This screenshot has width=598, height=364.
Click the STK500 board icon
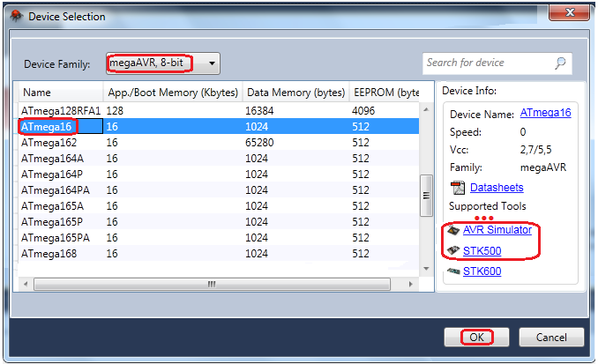tap(453, 251)
